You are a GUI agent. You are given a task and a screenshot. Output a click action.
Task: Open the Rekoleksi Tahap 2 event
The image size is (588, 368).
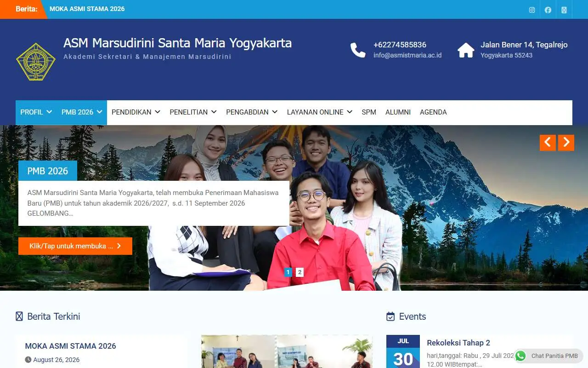(x=458, y=343)
